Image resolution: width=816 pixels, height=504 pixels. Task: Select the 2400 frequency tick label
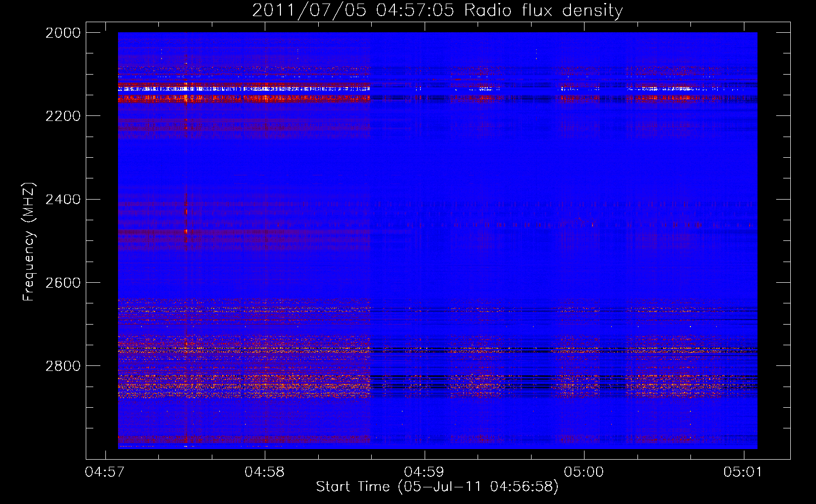pyautogui.click(x=63, y=200)
